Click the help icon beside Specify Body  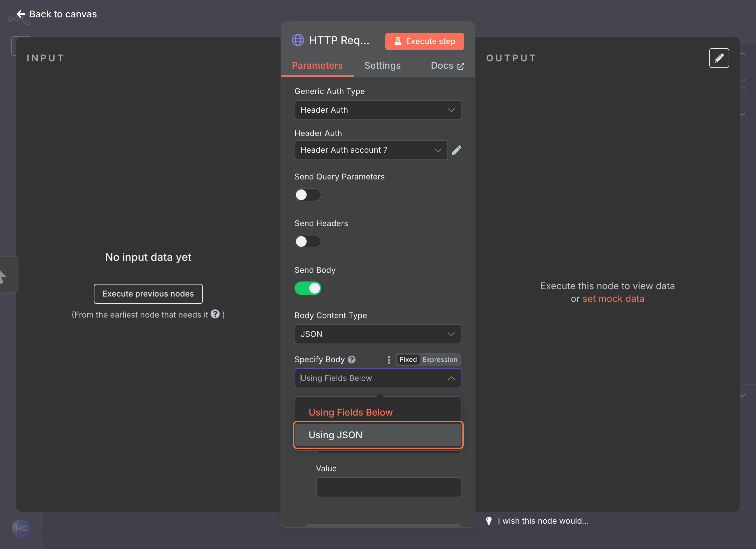[x=352, y=360]
